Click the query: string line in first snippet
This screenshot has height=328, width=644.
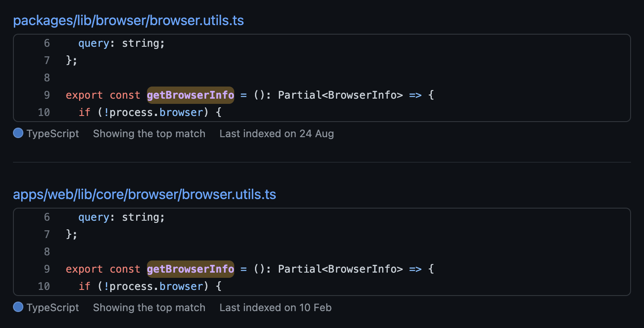tap(121, 43)
